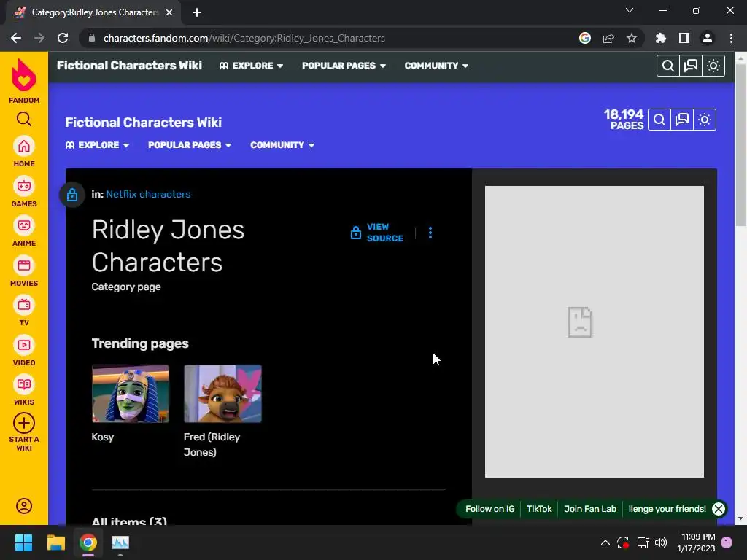Screen dimensions: 747x560
Task: Click Join Fan Lab link
Action: (589, 508)
